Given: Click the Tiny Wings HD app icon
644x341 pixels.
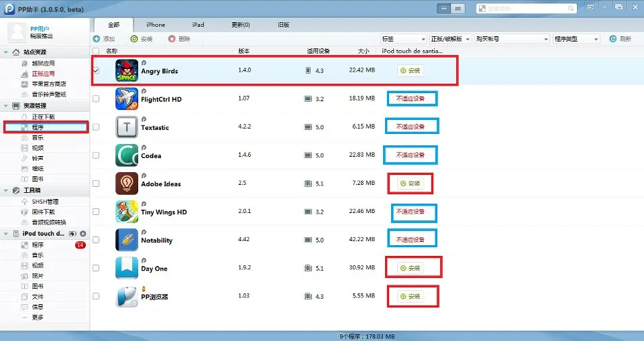Looking at the screenshot, I should pyautogui.click(x=127, y=212).
